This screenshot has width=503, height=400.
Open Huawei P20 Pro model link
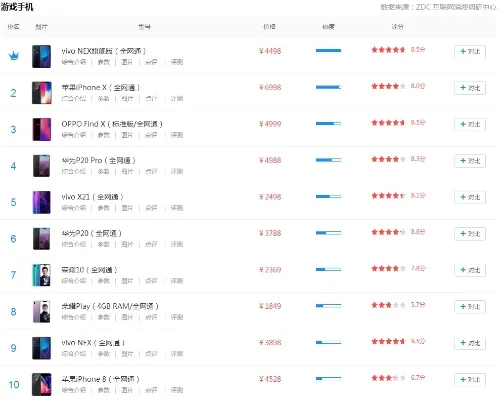(98, 160)
